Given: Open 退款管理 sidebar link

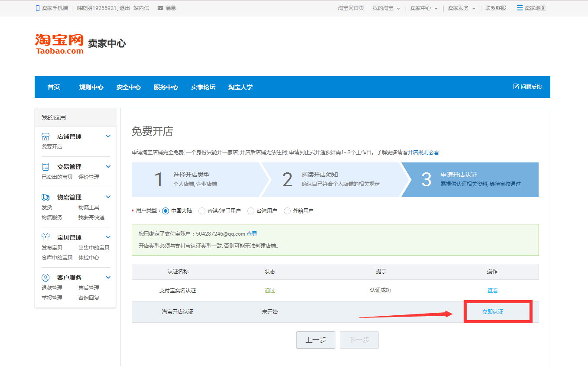Looking at the screenshot, I should 52,288.
